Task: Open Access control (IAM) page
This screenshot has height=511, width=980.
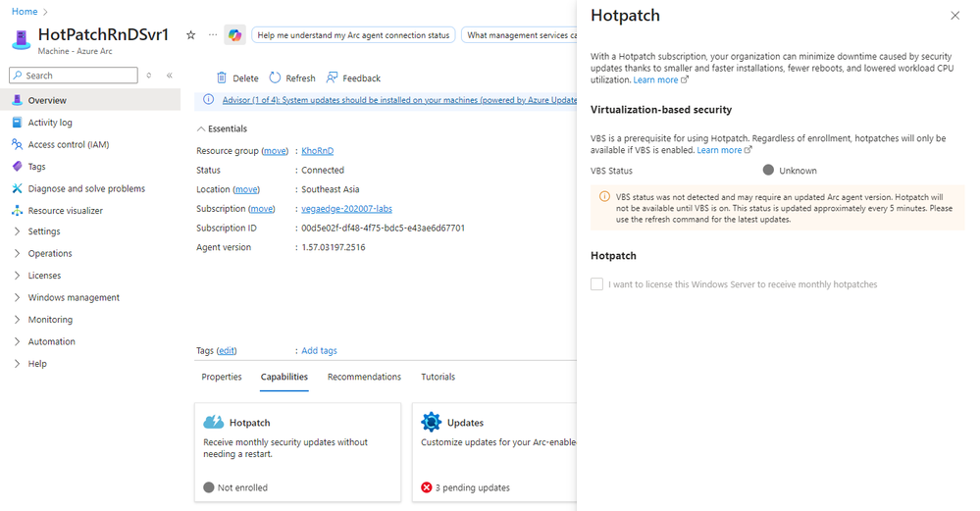Action: click(x=68, y=144)
